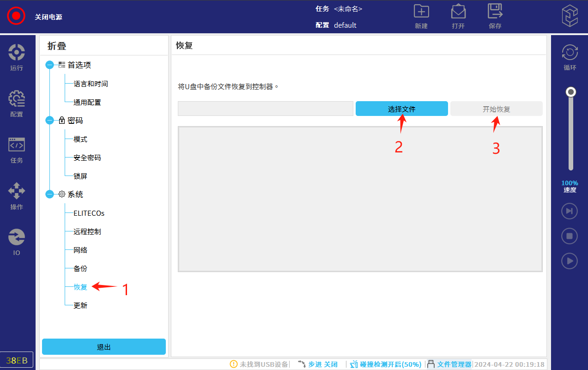Viewport: 588px width, 370px height.
Task: Collapse the Password (密码) tree node
Action: click(x=50, y=121)
